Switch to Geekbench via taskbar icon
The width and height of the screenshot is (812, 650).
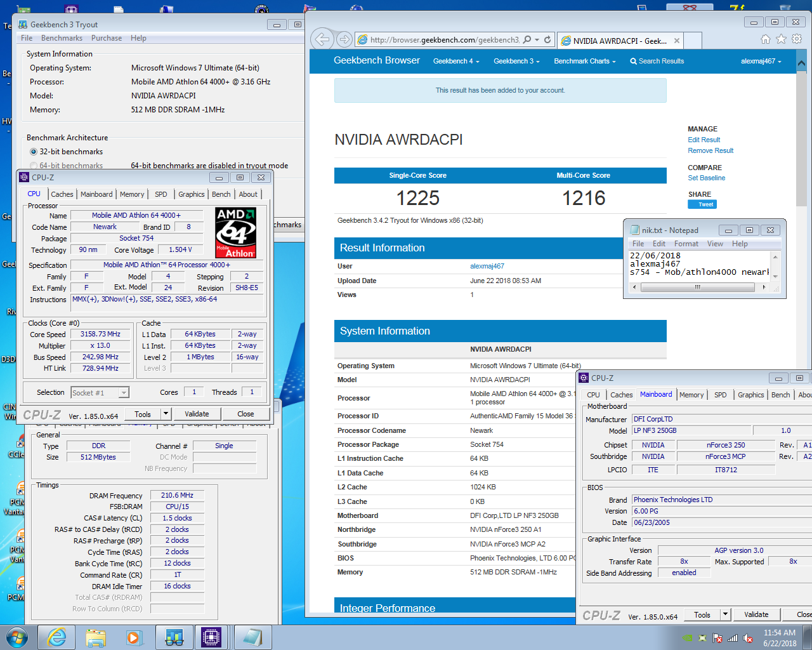(x=174, y=637)
